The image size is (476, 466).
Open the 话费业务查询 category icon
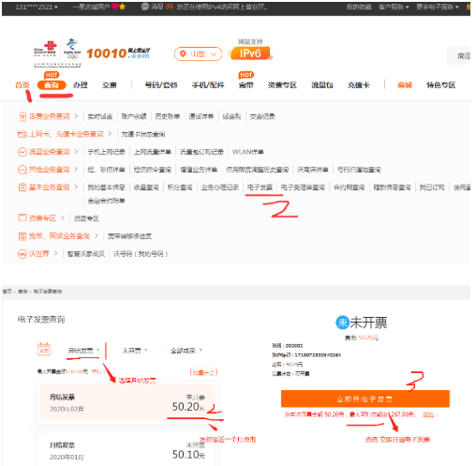tap(22, 116)
